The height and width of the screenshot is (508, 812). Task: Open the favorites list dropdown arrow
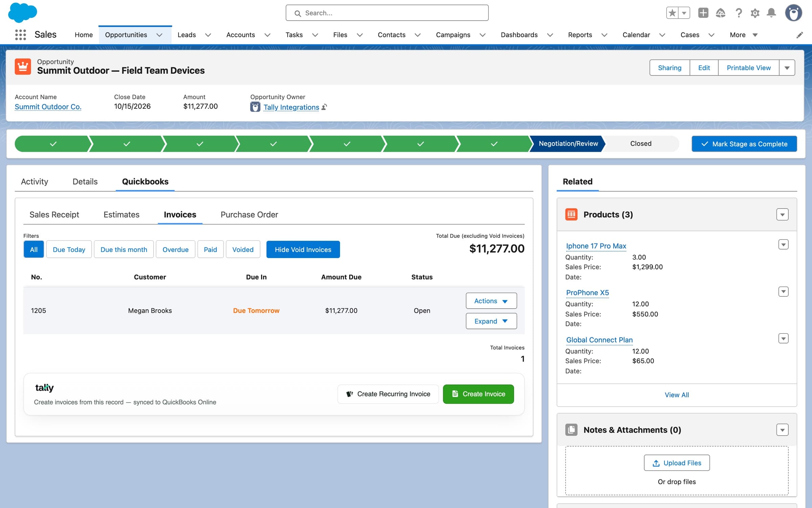[684, 13]
